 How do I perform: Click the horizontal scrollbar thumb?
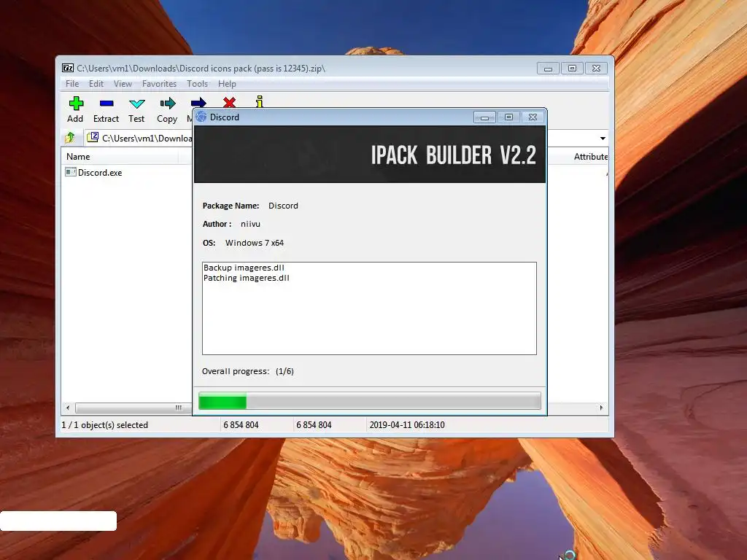133,408
